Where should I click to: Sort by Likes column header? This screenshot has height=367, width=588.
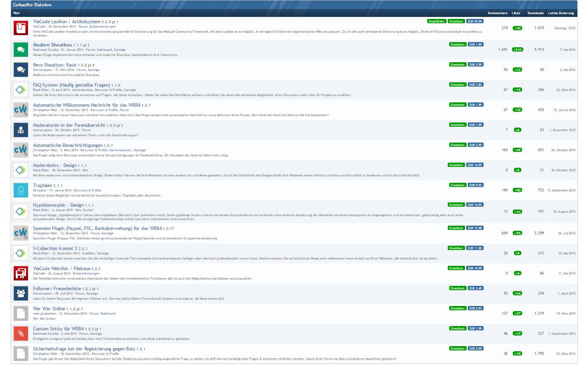coord(516,13)
